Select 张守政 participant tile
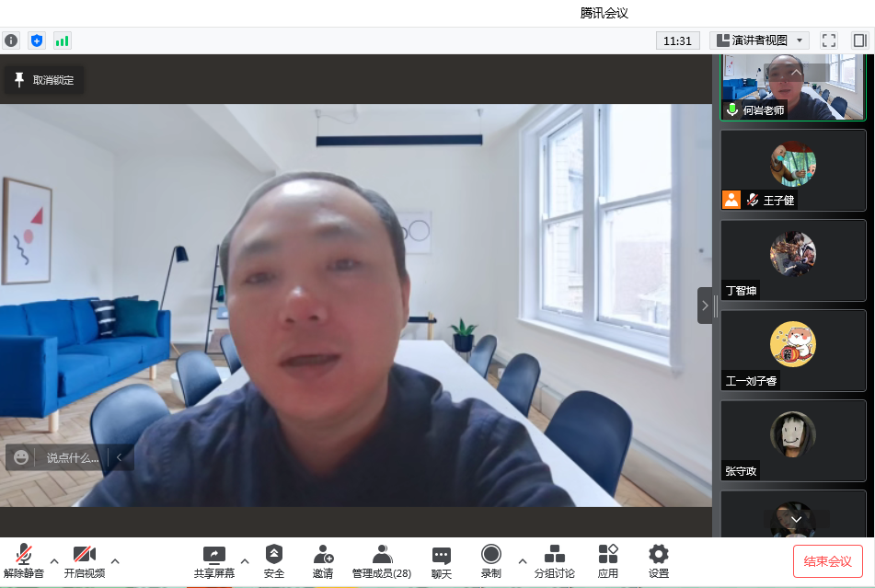Image resolution: width=875 pixels, height=588 pixels. [793, 441]
